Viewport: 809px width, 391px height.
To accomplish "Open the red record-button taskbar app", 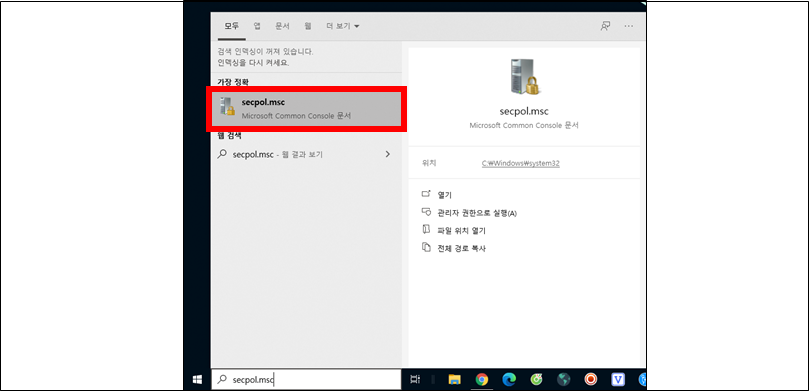I will click(591, 380).
